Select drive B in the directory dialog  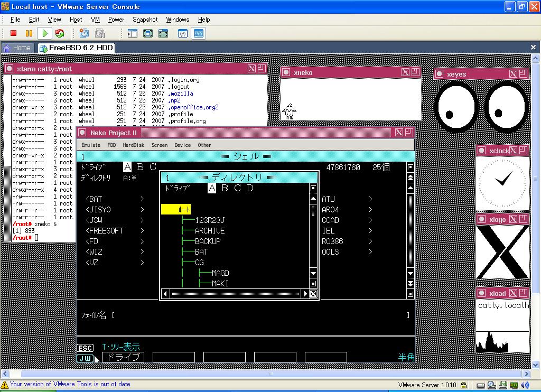225,188
